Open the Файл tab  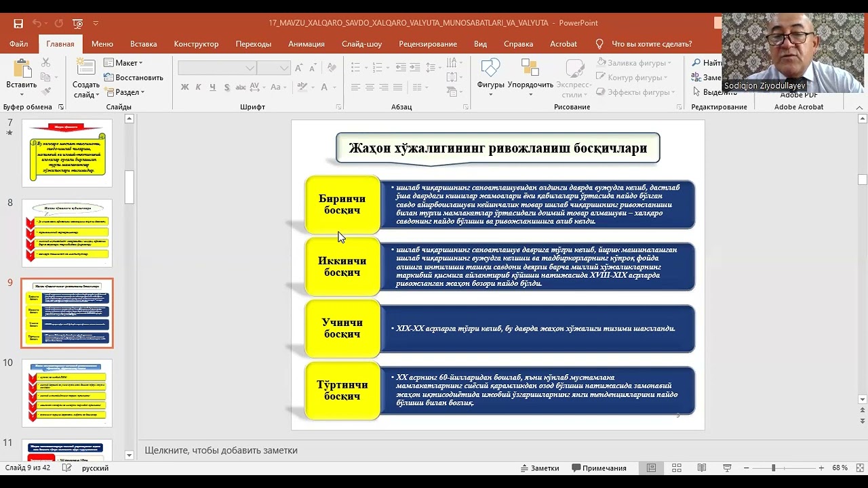pyautogui.click(x=19, y=44)
